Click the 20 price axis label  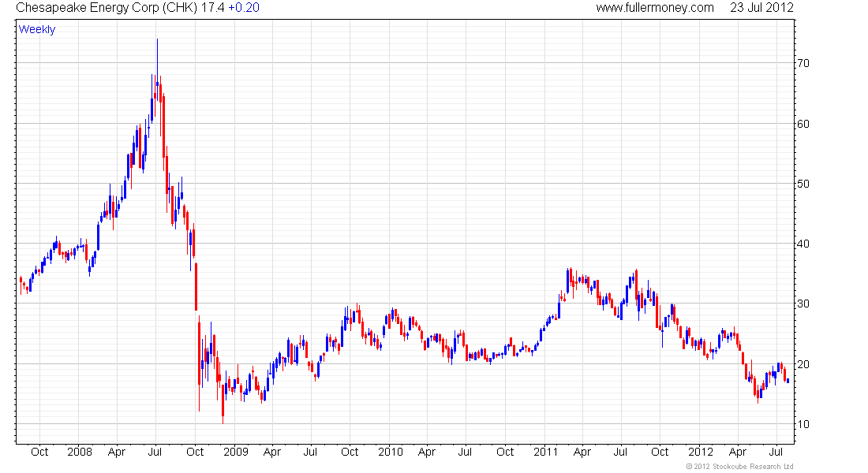pyautogui.click(x=803, y=364)
